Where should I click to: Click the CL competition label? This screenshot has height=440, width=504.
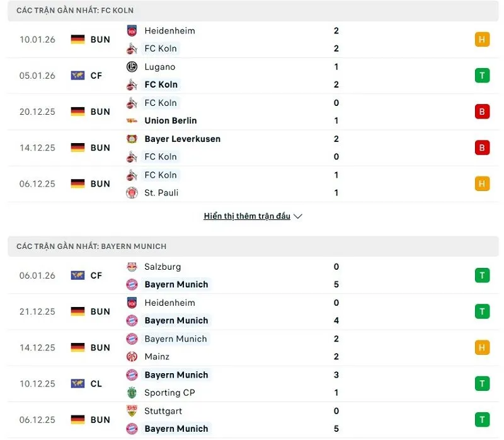(x=96, y=383)
